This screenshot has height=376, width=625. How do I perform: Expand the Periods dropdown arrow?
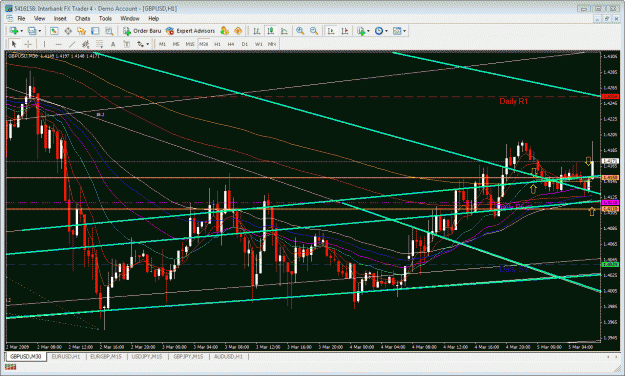tap(386, 31)
